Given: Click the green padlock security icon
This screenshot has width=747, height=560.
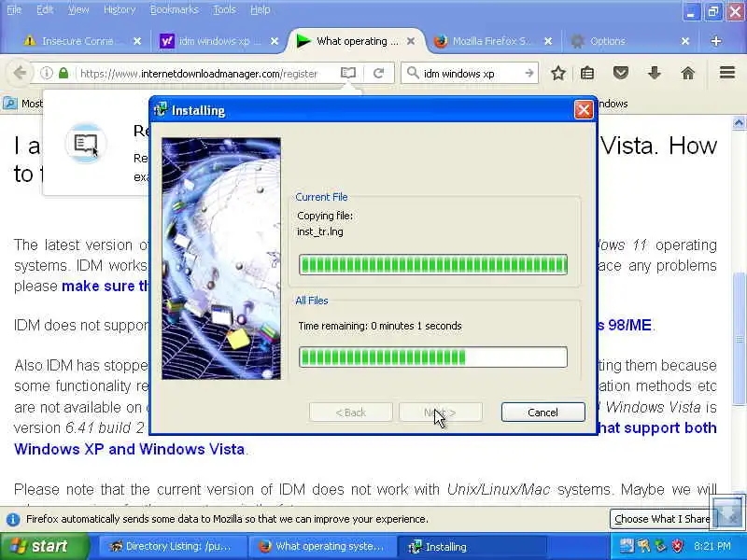Looking at the screenshot, I should (63, 74).
